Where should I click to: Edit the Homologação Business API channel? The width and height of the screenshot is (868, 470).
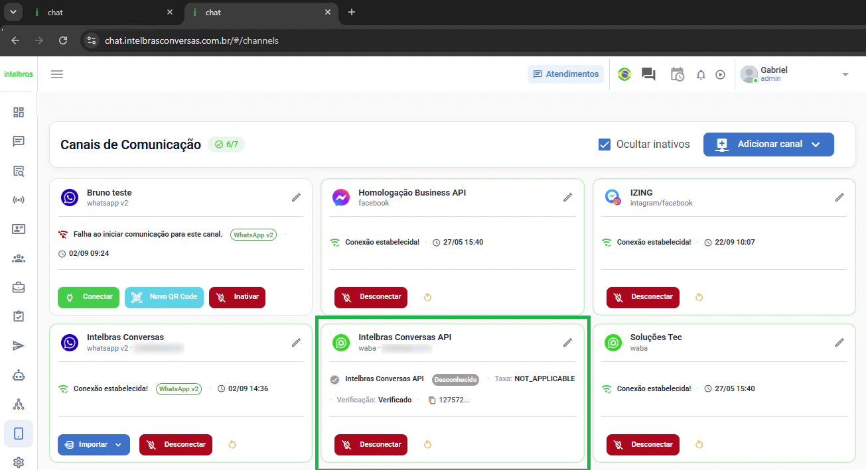point(567,198)
